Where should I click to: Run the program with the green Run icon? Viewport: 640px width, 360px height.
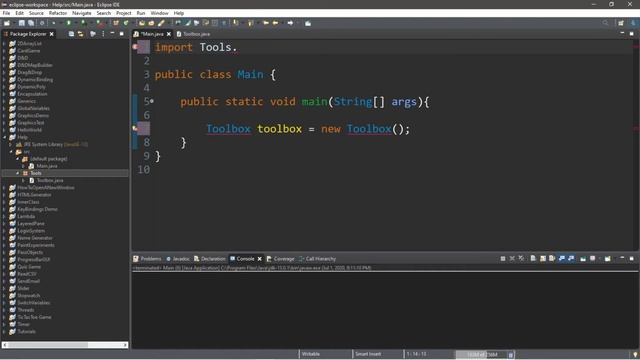(69, 23)
